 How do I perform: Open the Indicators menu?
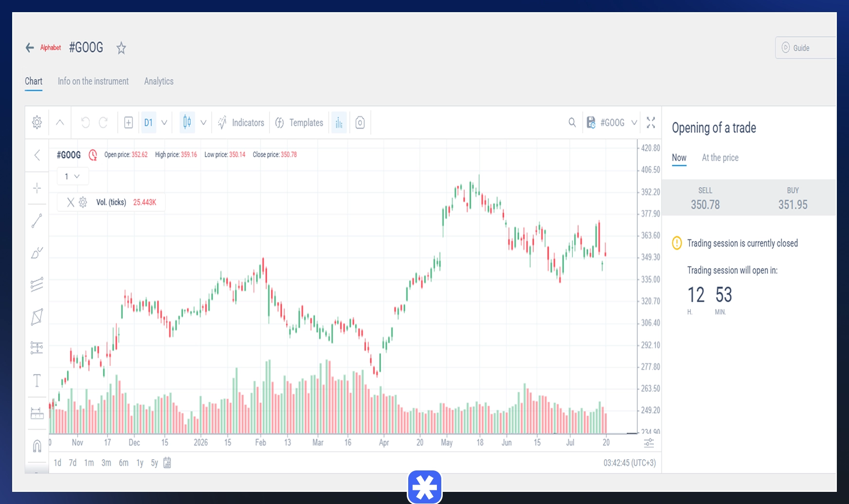pyautogui.click(x=241, y=123)
